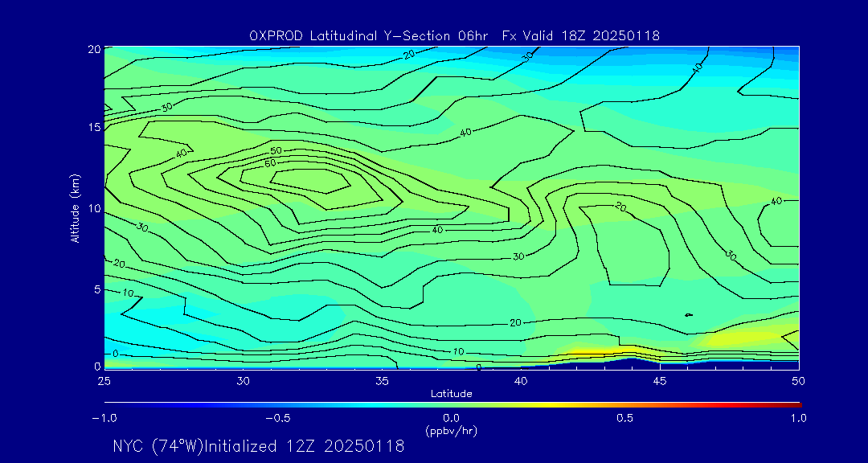Image resolution: width=868 pixels, height=463 pixels.
Task: Click the contour label 50 in the plot
Action: [276, 150]
